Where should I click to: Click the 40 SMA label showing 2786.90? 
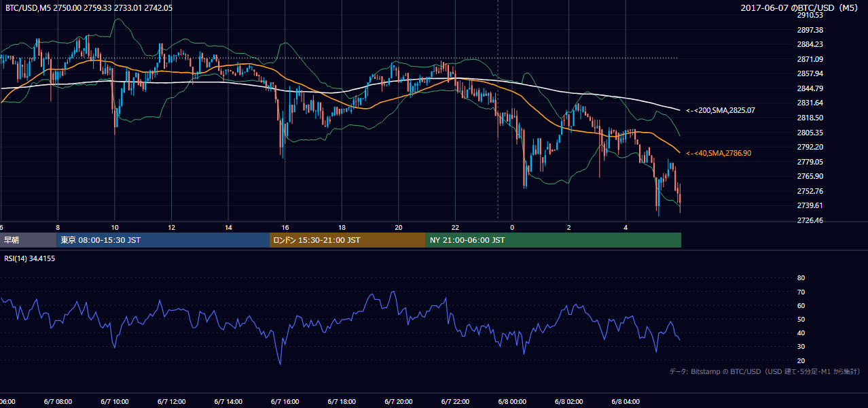pyautogui.click(x=719, y=154)
